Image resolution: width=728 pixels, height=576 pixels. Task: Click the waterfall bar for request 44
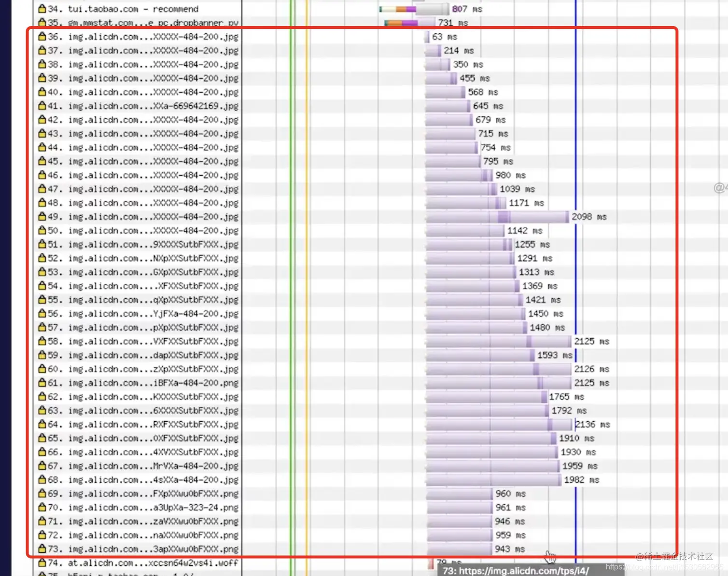click(x=451, y=148)
